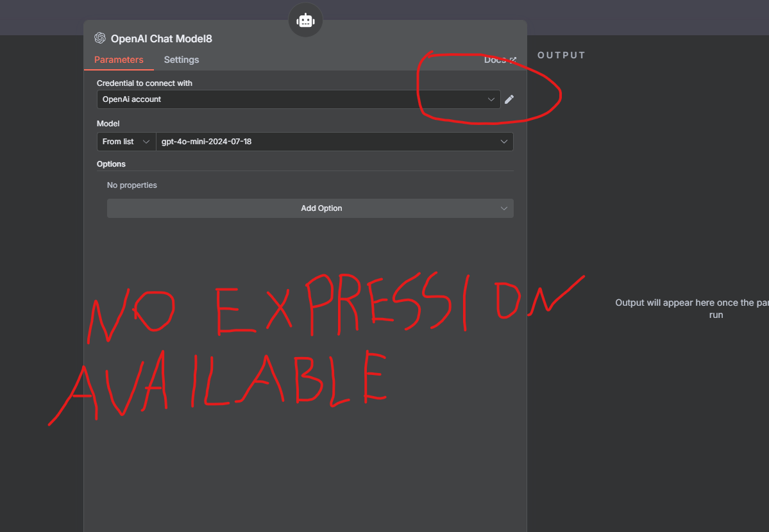This screenshot has height=532, width=769.
Task: Switch to the Settings tab
Action: click(x=182, y=60)
